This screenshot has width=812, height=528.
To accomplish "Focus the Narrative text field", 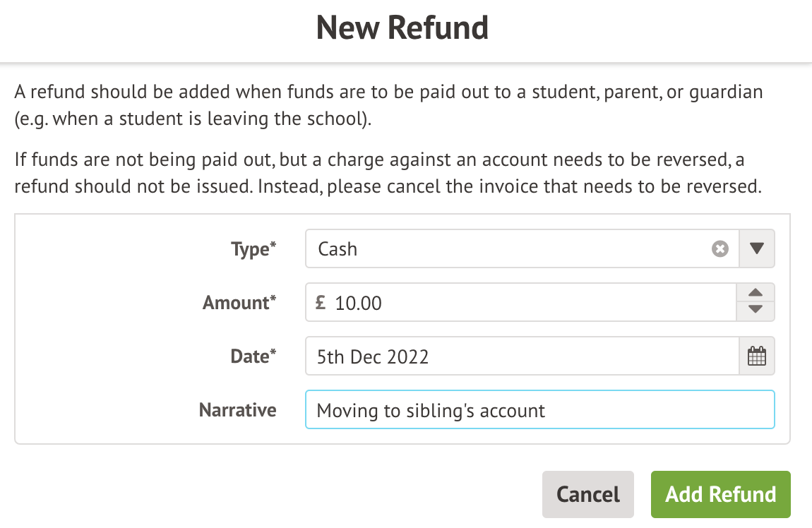I will click(540, 410).
